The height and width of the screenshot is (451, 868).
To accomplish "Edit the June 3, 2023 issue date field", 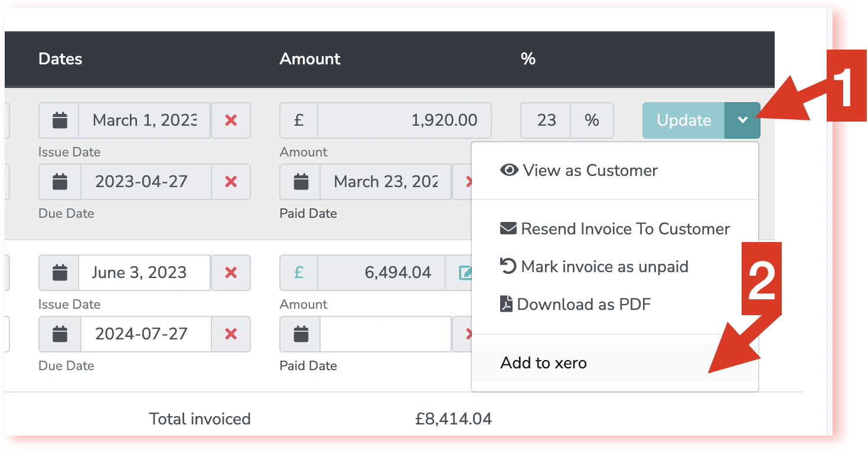I will 145,273.
